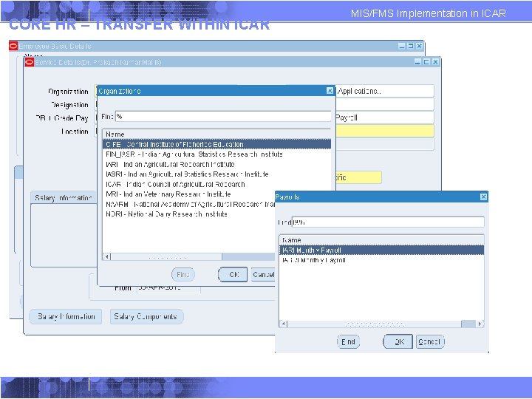Select the second Monthly Payroll row
532x399 pixels.
[381, 260]
